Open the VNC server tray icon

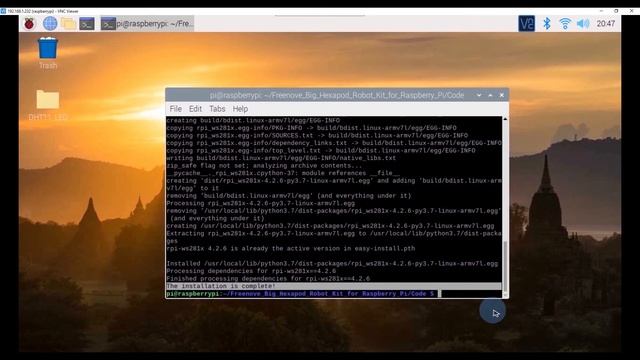(526, 24)
